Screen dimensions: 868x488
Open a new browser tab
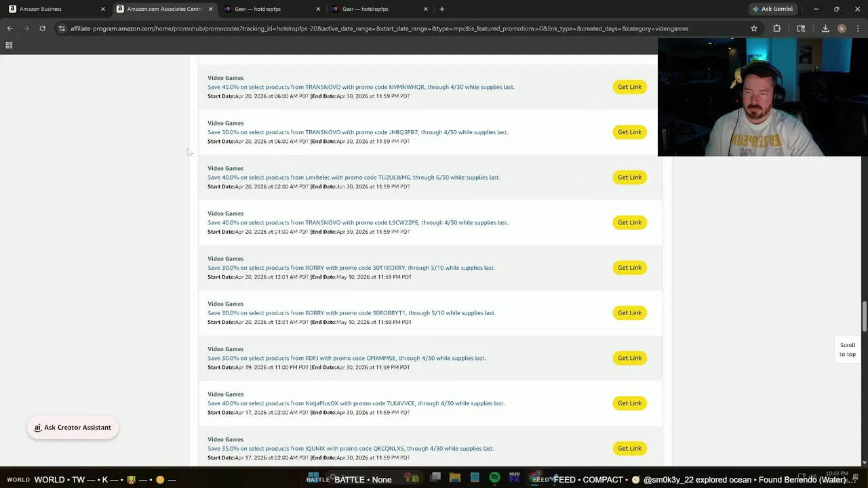click(441, 9)
